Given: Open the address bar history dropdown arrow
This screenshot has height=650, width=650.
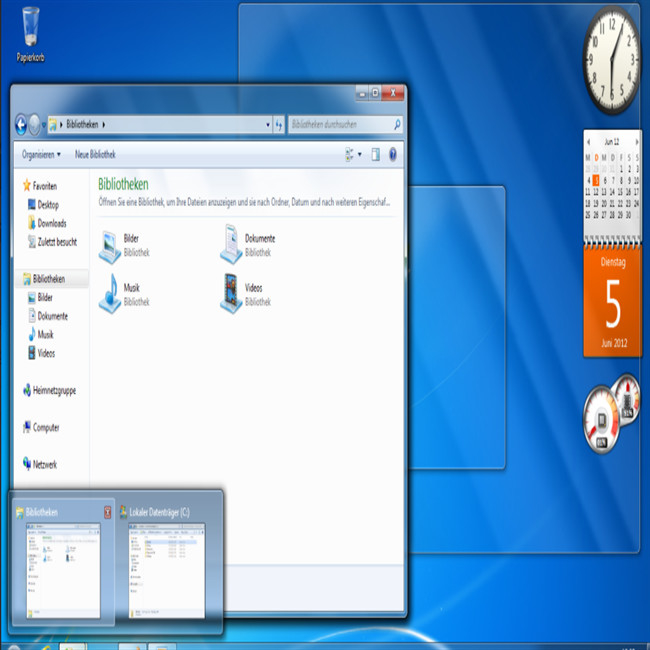Looking at the screenshot, I should point(268,125).
